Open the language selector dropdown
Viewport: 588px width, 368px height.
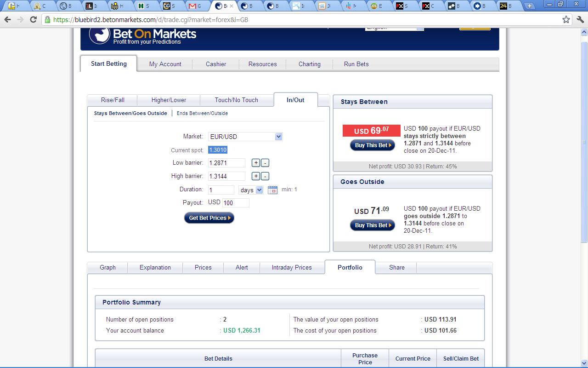394,28
